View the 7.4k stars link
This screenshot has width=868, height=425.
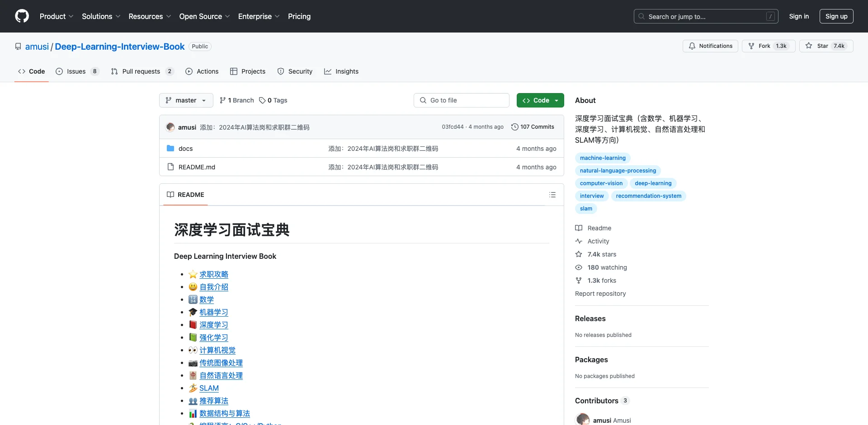click(596, 254)
